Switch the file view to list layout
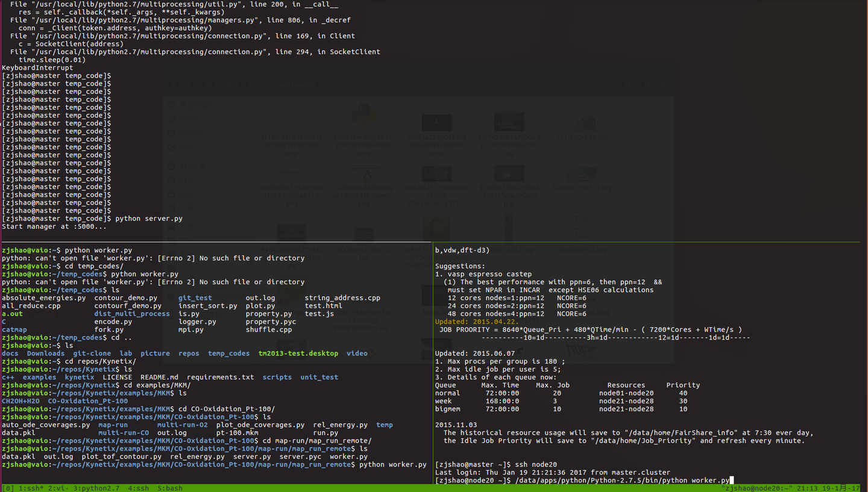The image size is (868, 492). (647, 84)
